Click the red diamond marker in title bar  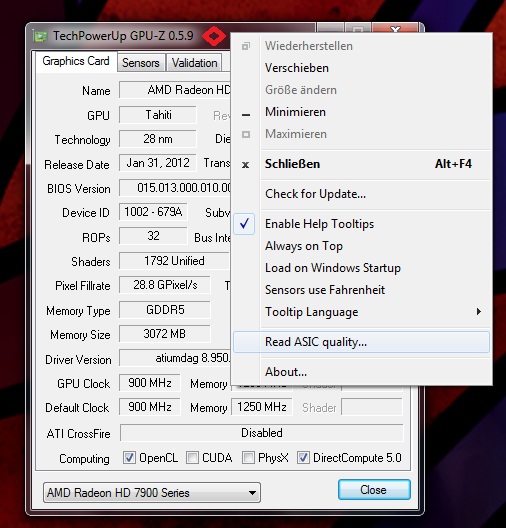click(214, 37)
